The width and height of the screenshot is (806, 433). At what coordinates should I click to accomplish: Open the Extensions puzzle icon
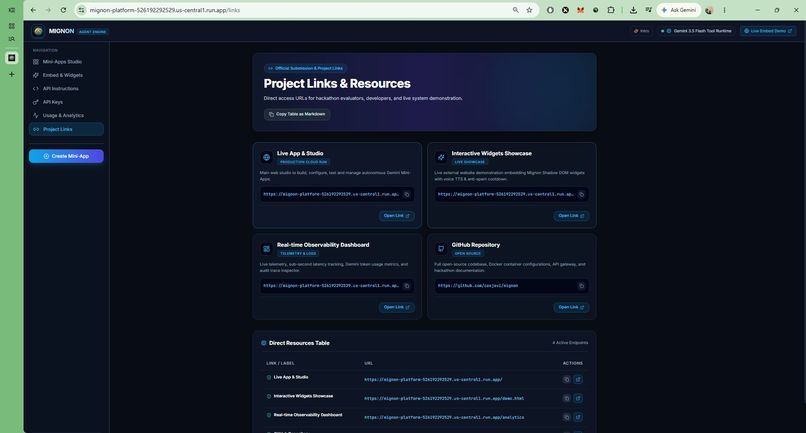[x=611, y=10]
